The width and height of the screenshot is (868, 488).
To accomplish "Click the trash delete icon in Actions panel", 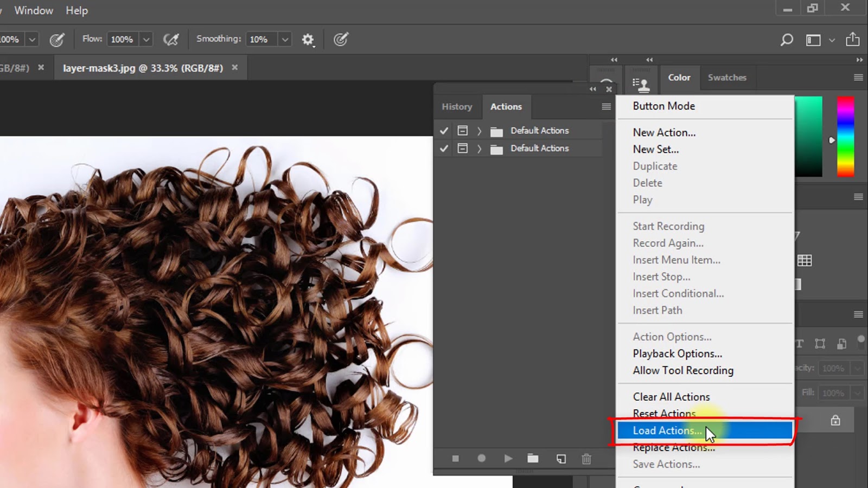I will coord(586,459).
